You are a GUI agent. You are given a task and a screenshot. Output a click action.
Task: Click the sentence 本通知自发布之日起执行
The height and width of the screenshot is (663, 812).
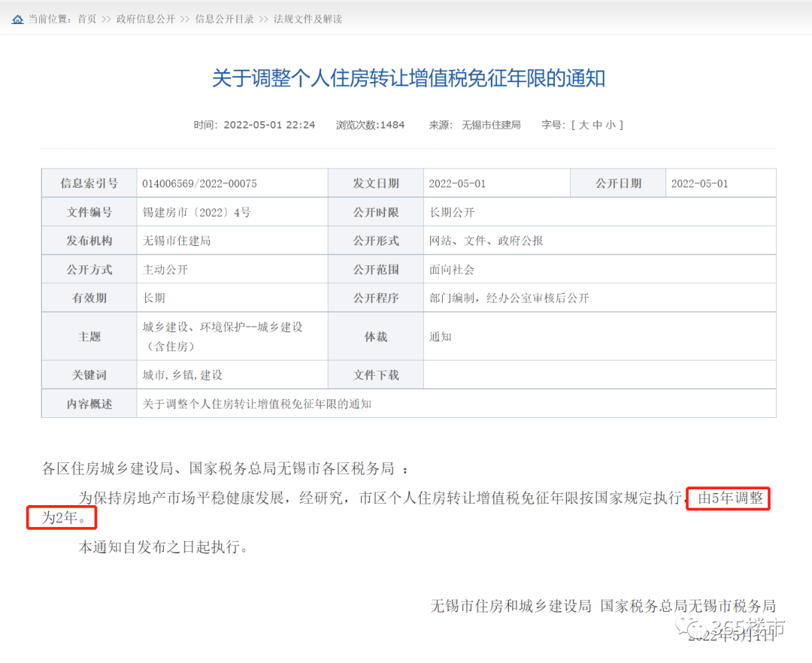coord(163,547)
